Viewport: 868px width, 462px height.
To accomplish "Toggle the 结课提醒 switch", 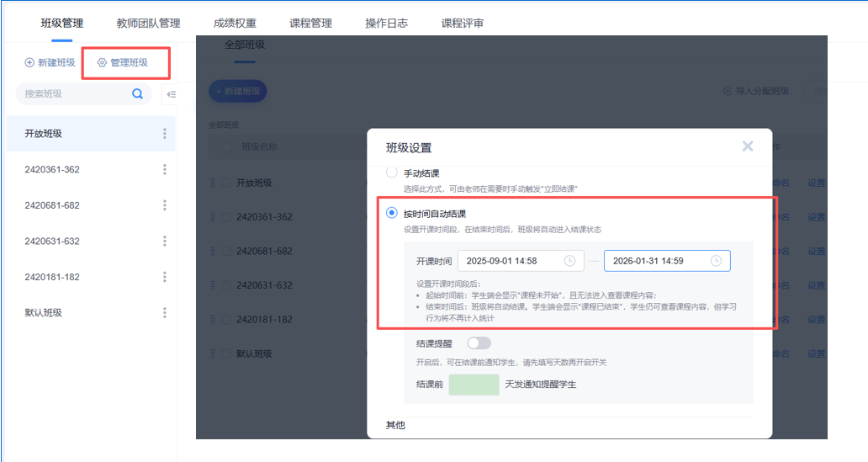I will pyautogui.click(x=479, y=343).
